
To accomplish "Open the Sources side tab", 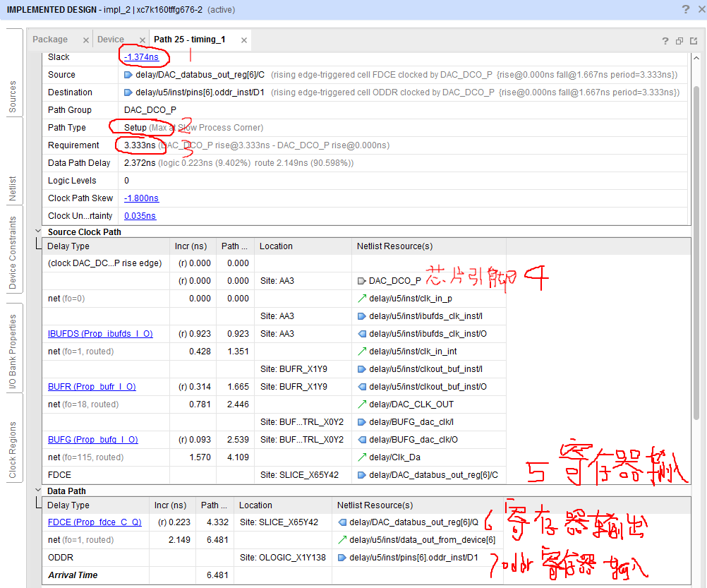I will [x=13, y=97].
